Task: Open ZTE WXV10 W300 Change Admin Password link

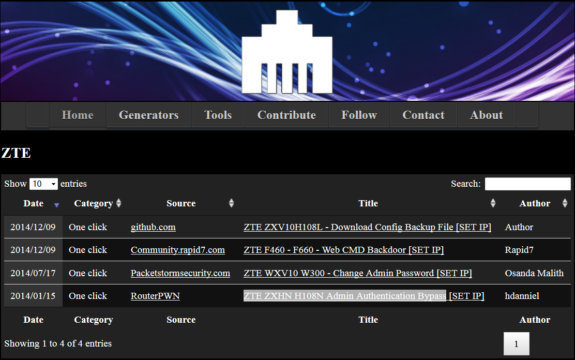Action: tap(358, 273)
